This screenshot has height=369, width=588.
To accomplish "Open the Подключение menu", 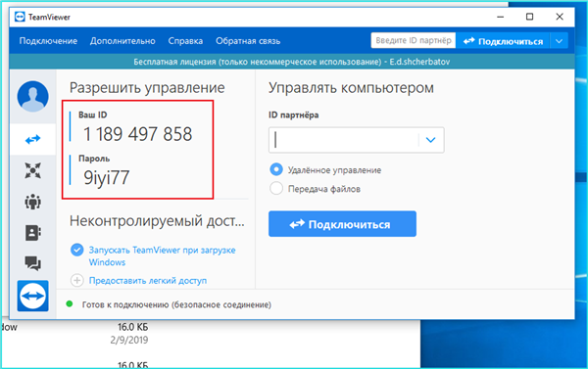I will [48, 41].
